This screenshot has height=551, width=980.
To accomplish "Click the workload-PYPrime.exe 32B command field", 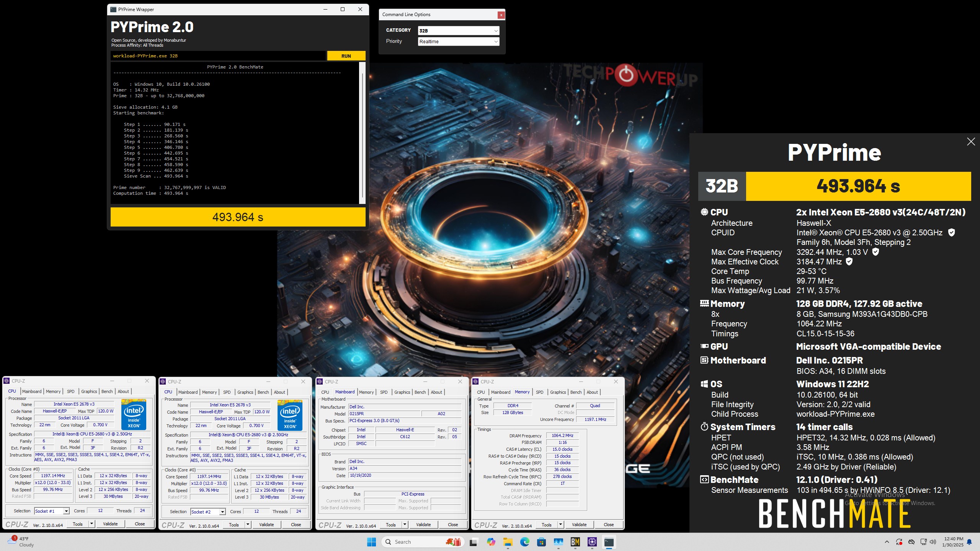I will pos(218,56).
